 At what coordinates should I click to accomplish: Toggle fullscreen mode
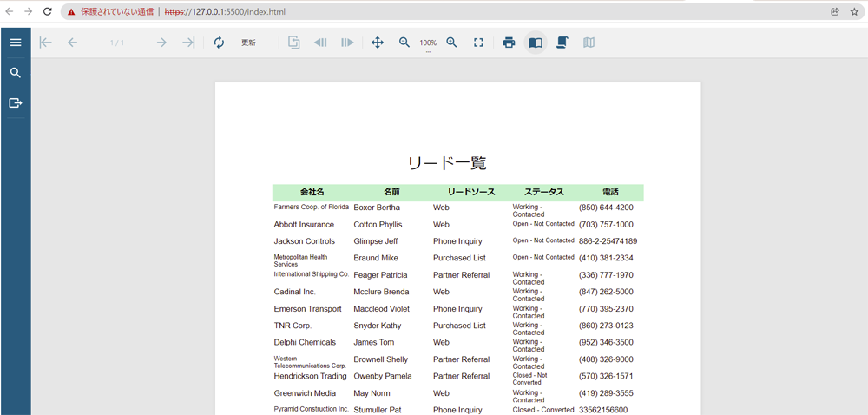pyautogui.click(x=479, y=43)
